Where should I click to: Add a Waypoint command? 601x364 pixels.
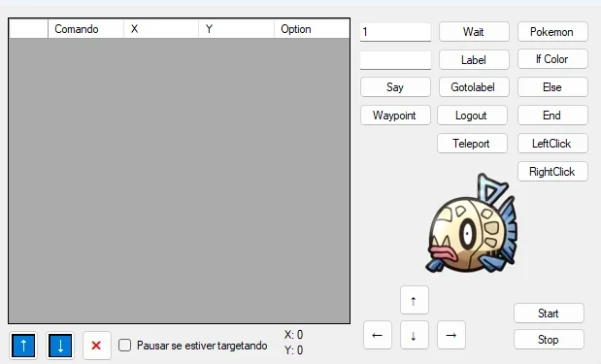(x=395, y=116)
